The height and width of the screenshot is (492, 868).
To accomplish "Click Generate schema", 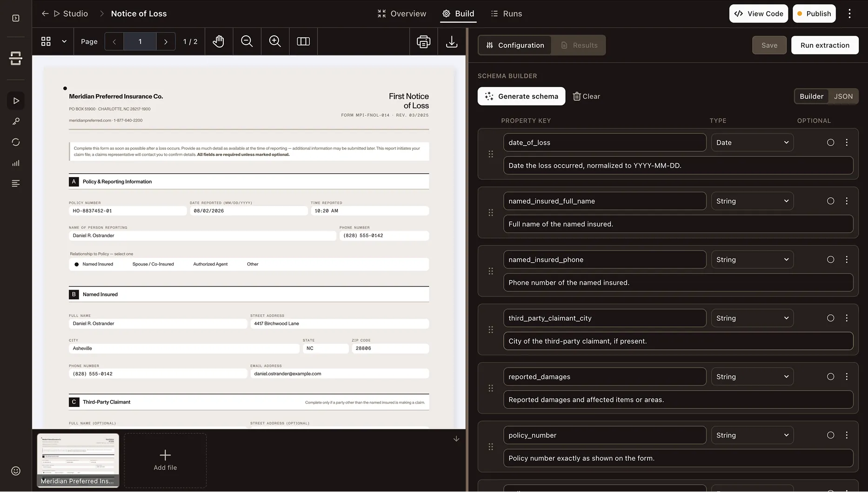I will (521, 96).
